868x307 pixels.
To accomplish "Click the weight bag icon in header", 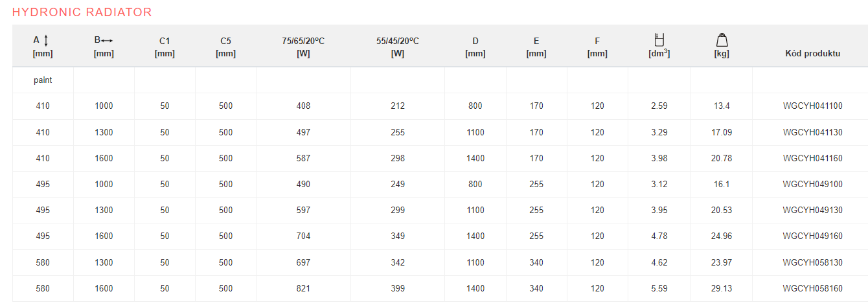I will pos(722,40).
